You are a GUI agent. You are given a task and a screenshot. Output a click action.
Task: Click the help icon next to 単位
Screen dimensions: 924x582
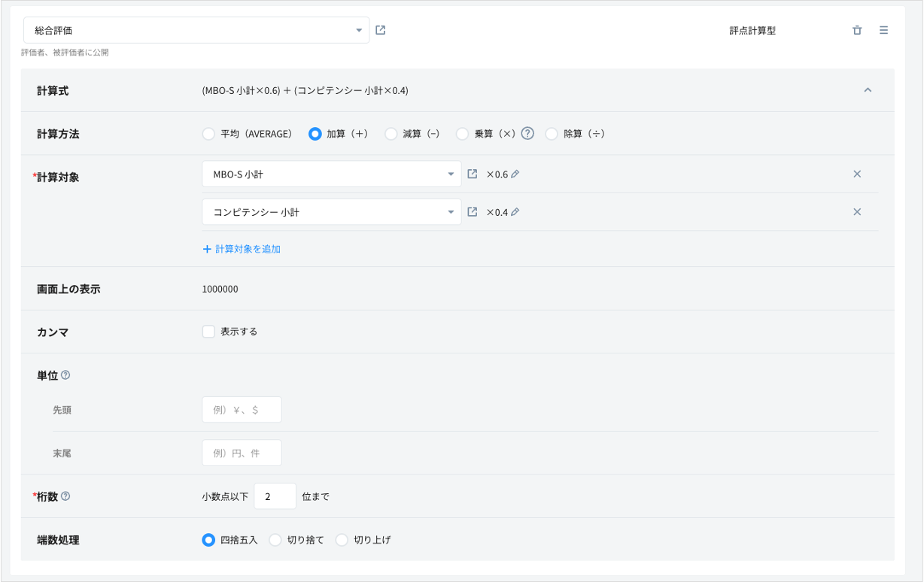[x=65, y=375]
